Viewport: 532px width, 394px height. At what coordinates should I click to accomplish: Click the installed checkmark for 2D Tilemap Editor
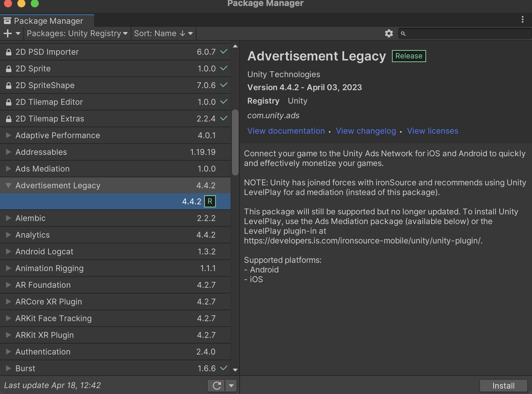coord(224,102)
